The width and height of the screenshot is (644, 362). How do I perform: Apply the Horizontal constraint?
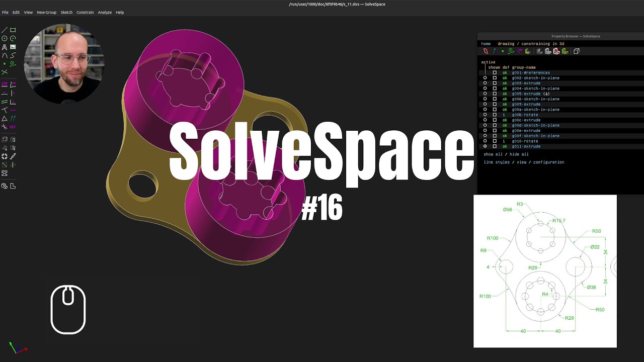point(5,93)
